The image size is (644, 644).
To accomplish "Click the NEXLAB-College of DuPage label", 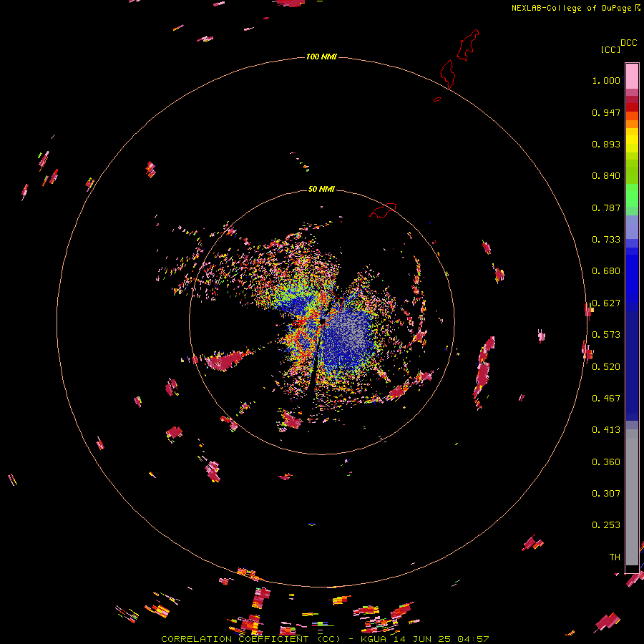I will (571, 8).
